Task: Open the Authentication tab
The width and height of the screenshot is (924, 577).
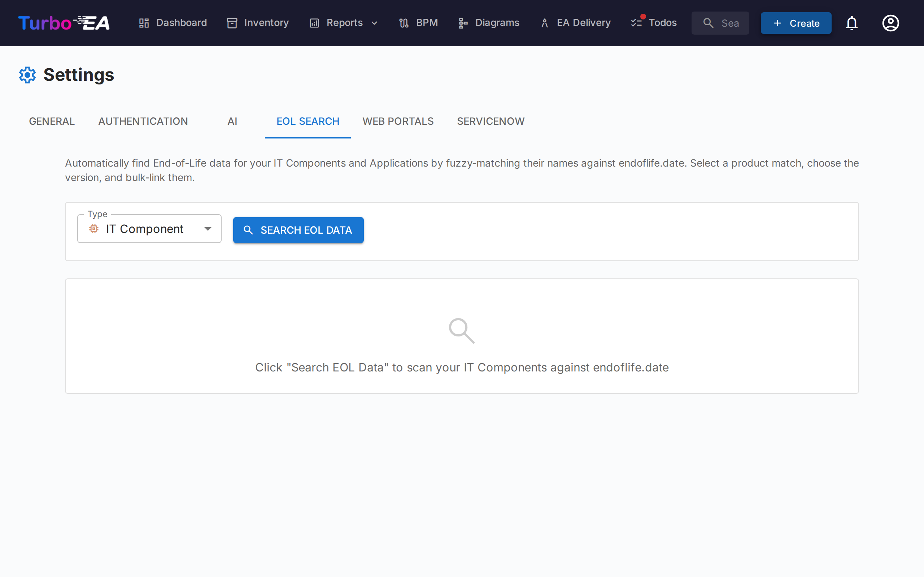Action: (143, 122)
